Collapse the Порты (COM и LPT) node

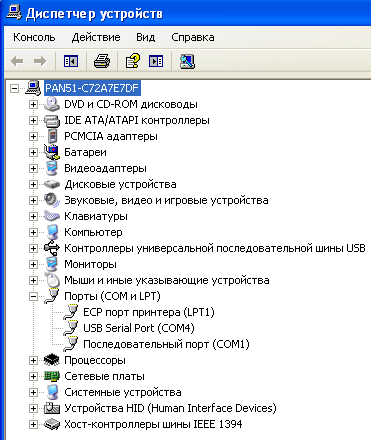pyautogui.click(x=33, y=297)
